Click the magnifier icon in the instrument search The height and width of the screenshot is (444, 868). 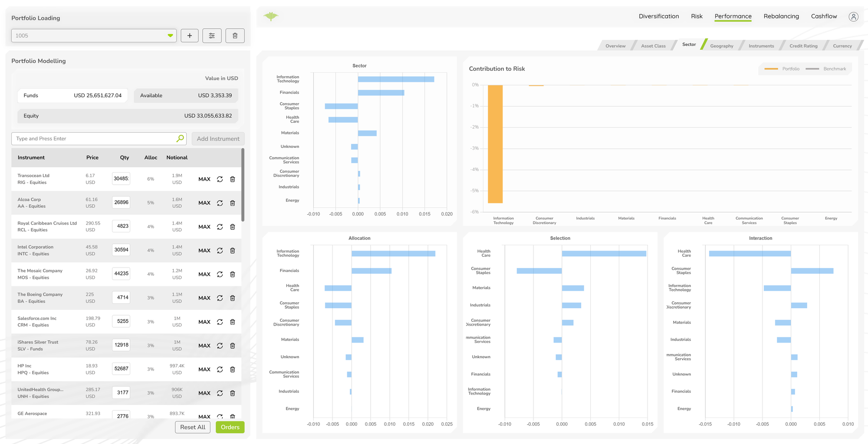pos(179,138)
